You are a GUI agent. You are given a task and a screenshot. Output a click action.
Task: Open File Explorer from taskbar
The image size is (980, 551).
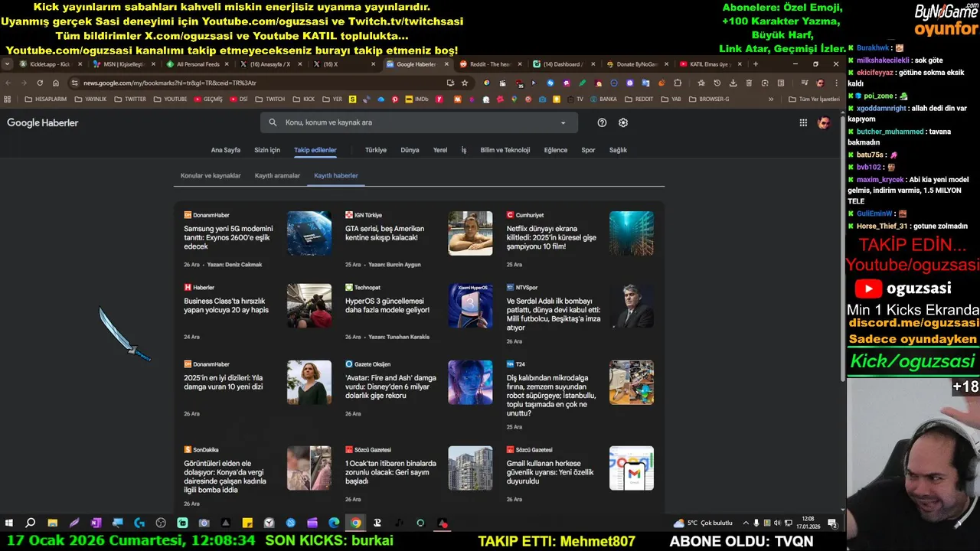point(52,523)
